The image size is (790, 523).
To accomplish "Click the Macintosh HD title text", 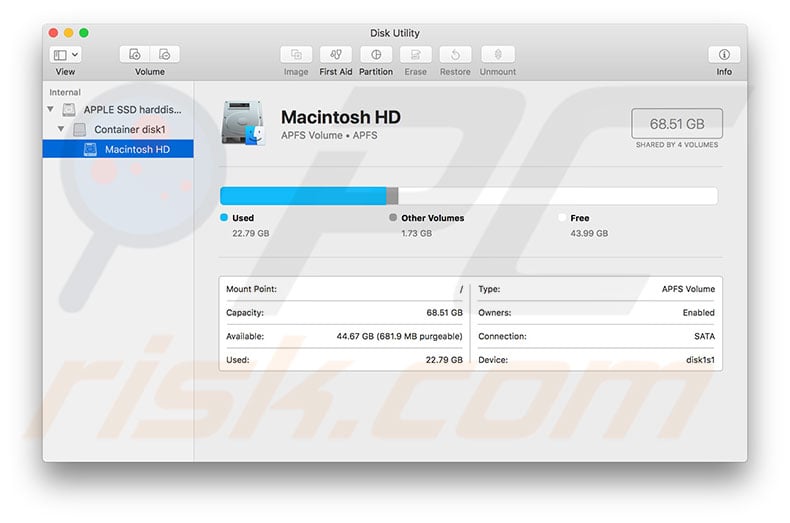I will pos(341,117).
